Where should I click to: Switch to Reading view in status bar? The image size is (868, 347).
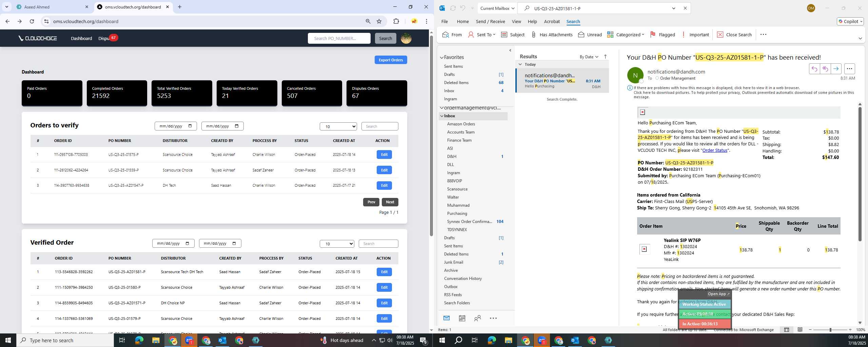pos(800,330)
